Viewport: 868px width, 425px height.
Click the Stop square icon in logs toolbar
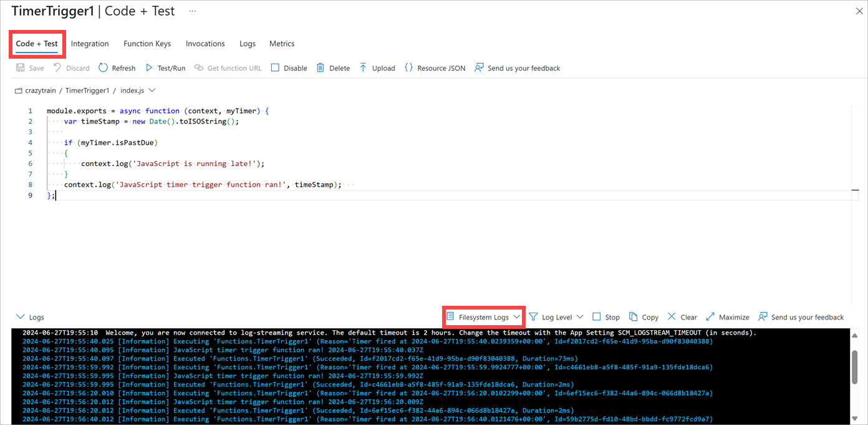[597, 317]
